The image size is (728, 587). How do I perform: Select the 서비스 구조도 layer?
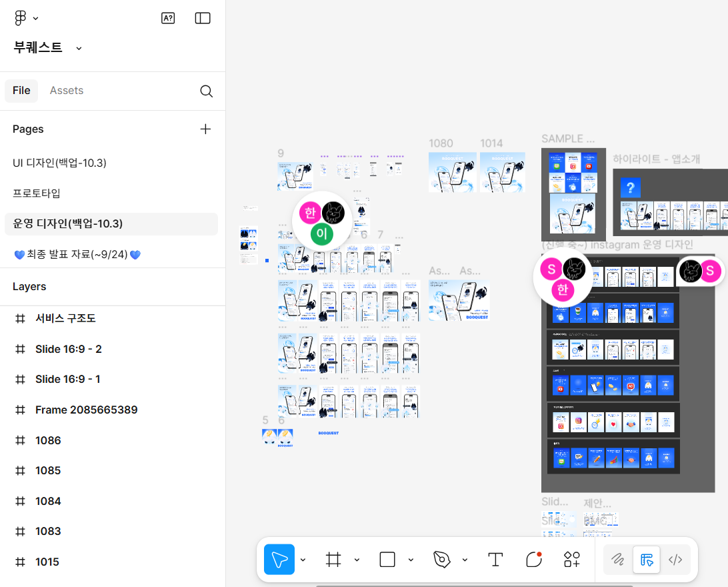(x=65, y=319)
